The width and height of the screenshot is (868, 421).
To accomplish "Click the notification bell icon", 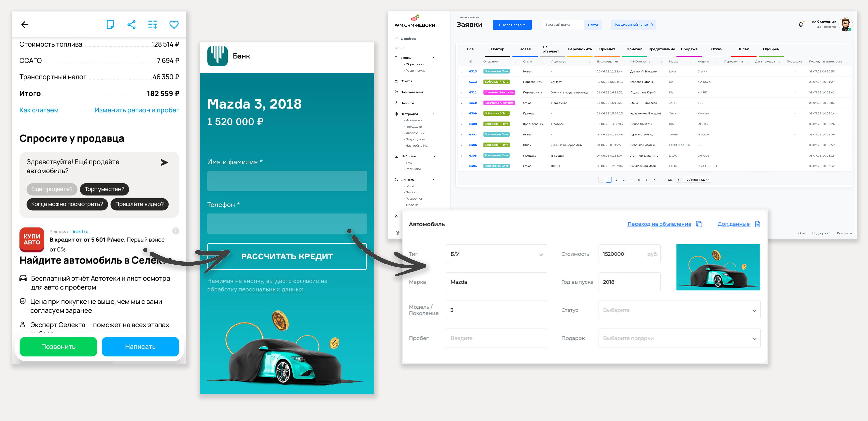I will pos(801,24).
